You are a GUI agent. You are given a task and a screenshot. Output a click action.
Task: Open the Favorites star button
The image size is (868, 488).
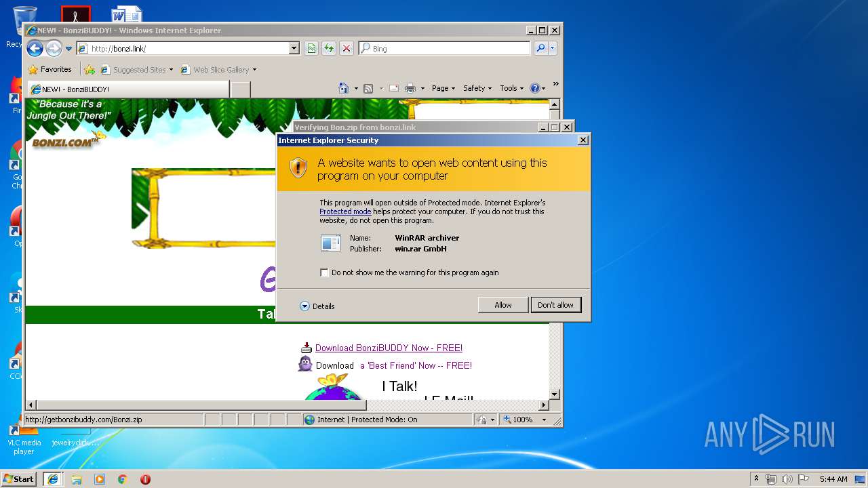pos(50,69)
